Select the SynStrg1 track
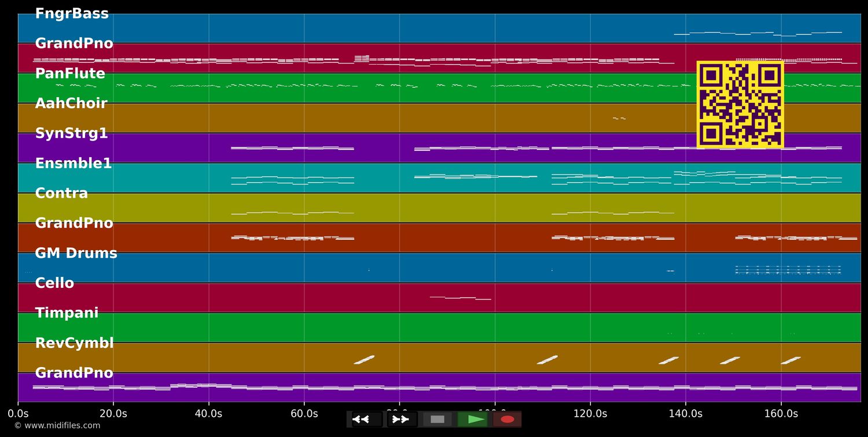The width and height of the screenshot is (868, 437). [x=71, y=133]
